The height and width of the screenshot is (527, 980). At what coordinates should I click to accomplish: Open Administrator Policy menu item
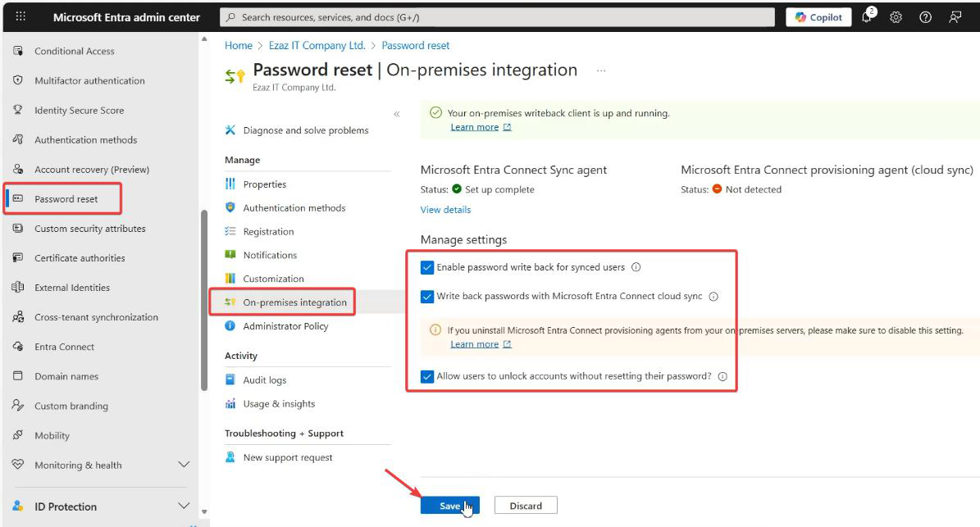[285, 326]
